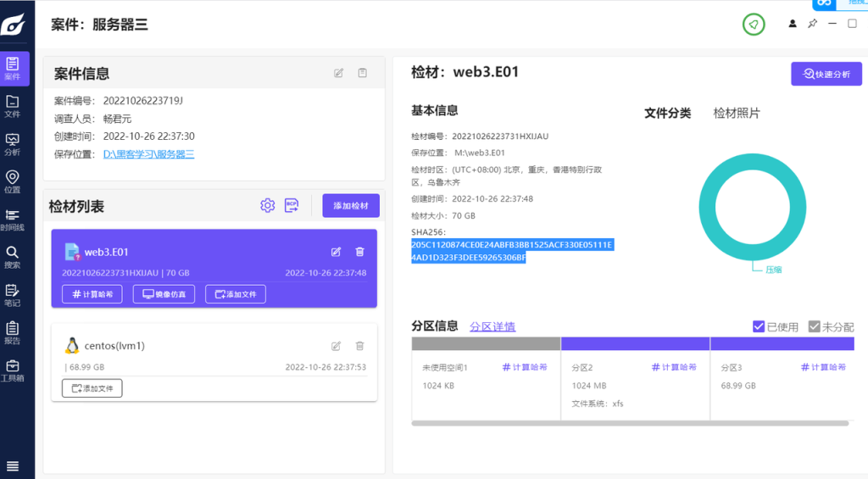Delete the web3.E01 evidence with trash icon

tap(359, 252)
